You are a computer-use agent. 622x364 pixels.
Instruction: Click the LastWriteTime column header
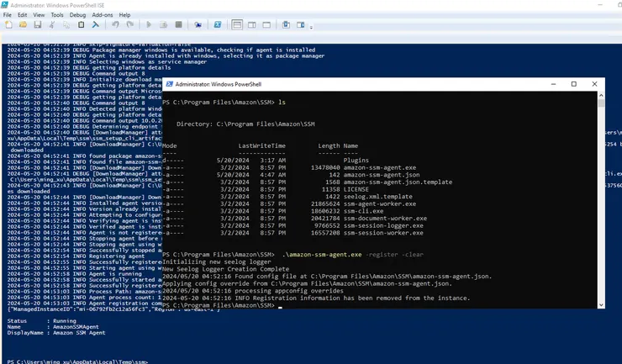pos(261,145)
